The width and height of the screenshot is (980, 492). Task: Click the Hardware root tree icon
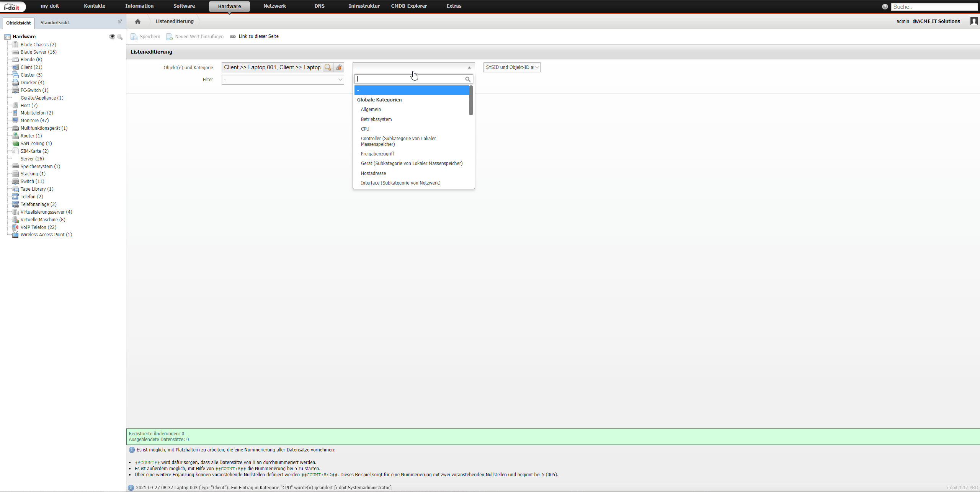7,37
